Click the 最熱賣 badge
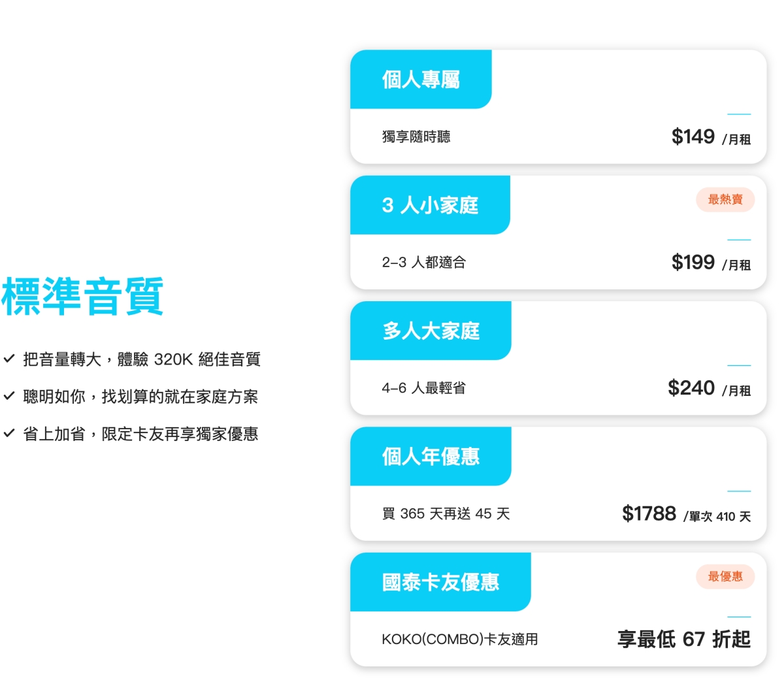 [725, 199]
